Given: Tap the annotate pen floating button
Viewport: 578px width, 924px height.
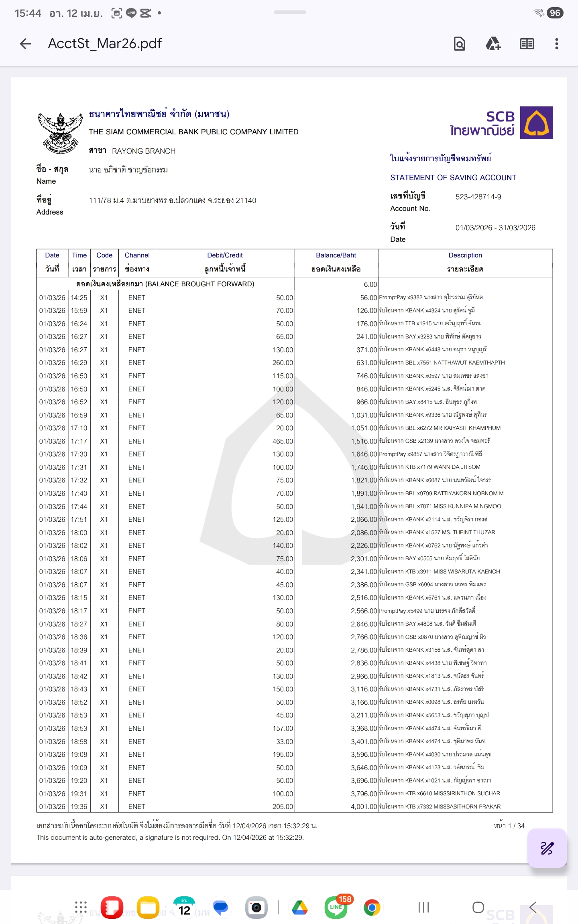Looking at the screenshot, I should coord(547,848).
